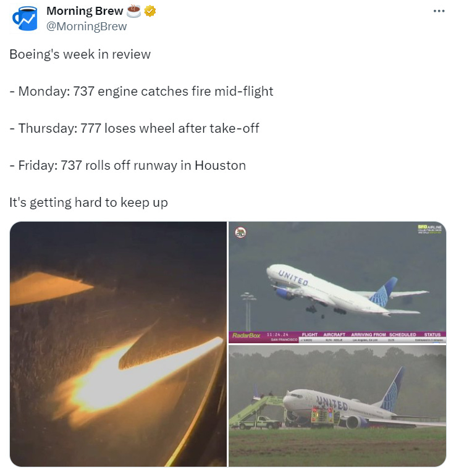The height and width of the screenshot is (476, 456).
Task: Click the circular bear logo on takeoff image
Action: point(240,233)
